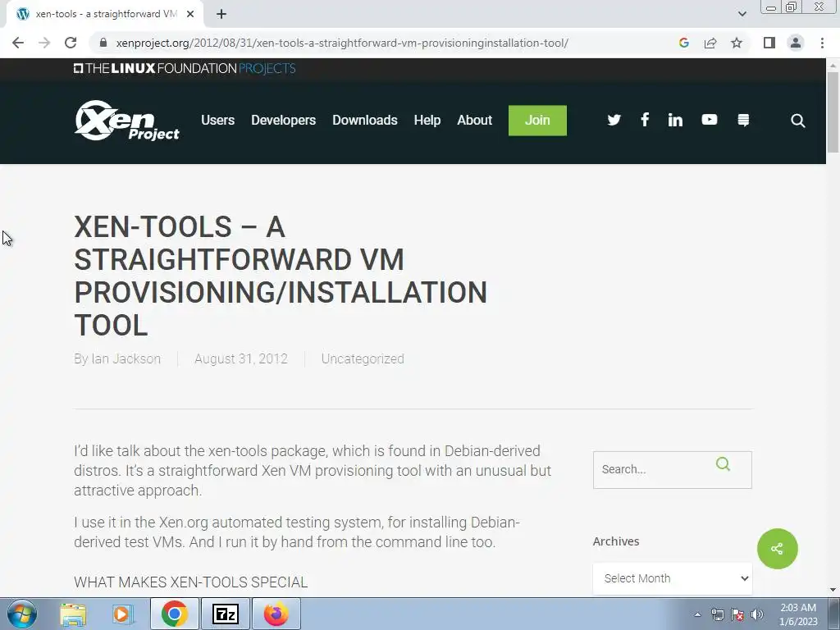The image size is (840, 630).
Task: Expand the Select Month archives dropdown
Action: point(673,578)
